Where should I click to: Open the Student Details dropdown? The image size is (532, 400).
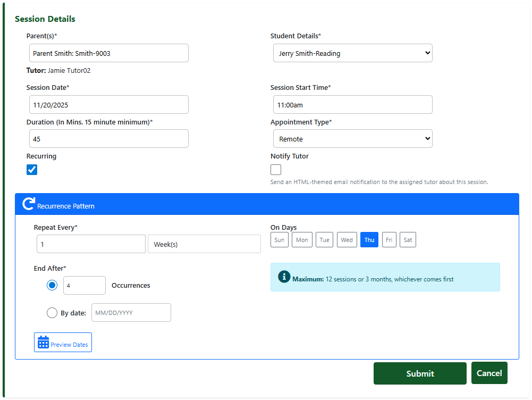pos(352,53)
